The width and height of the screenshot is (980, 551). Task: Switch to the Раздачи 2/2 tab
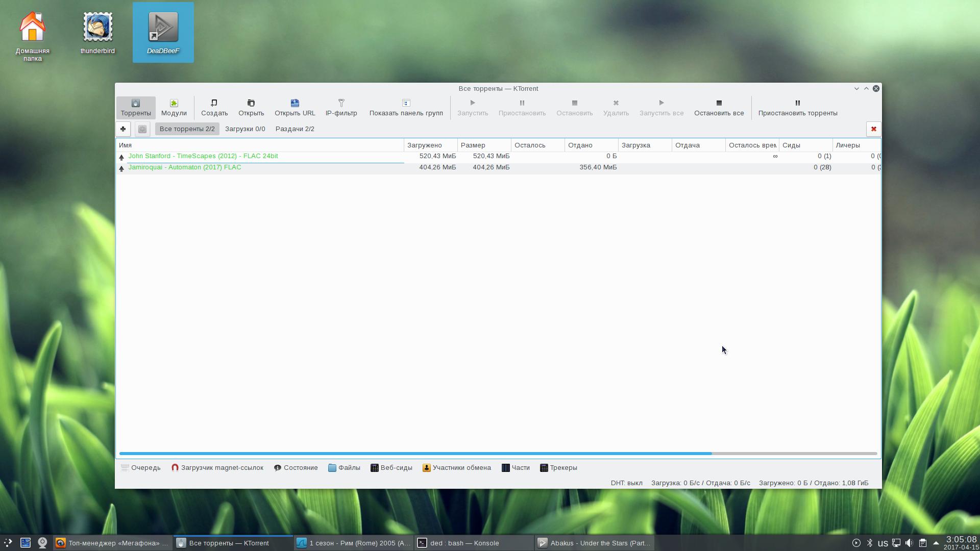(295, 129)
